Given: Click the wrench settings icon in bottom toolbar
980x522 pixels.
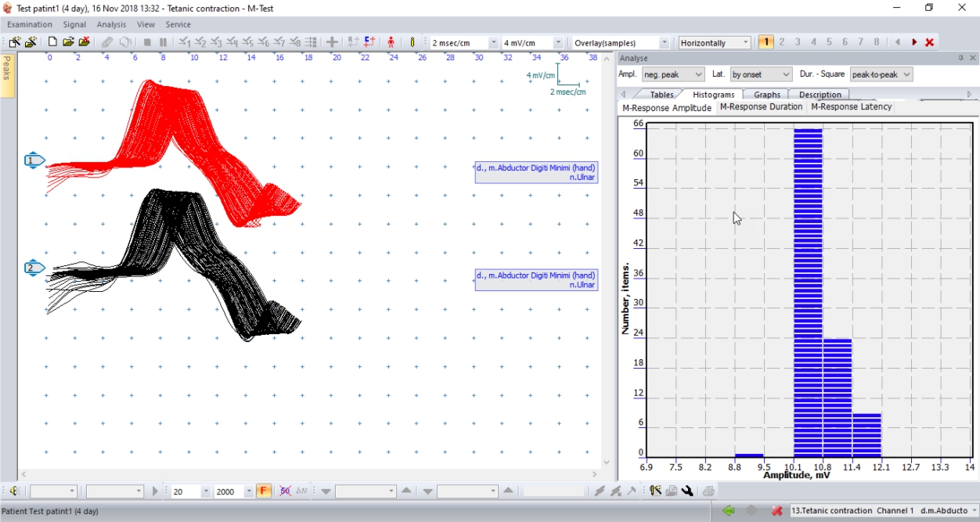Looking at the screenshot, I should (x=687, y=491).
